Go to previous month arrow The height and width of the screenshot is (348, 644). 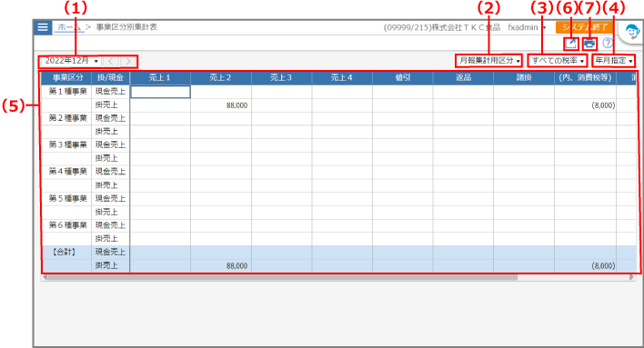[110, 61]
